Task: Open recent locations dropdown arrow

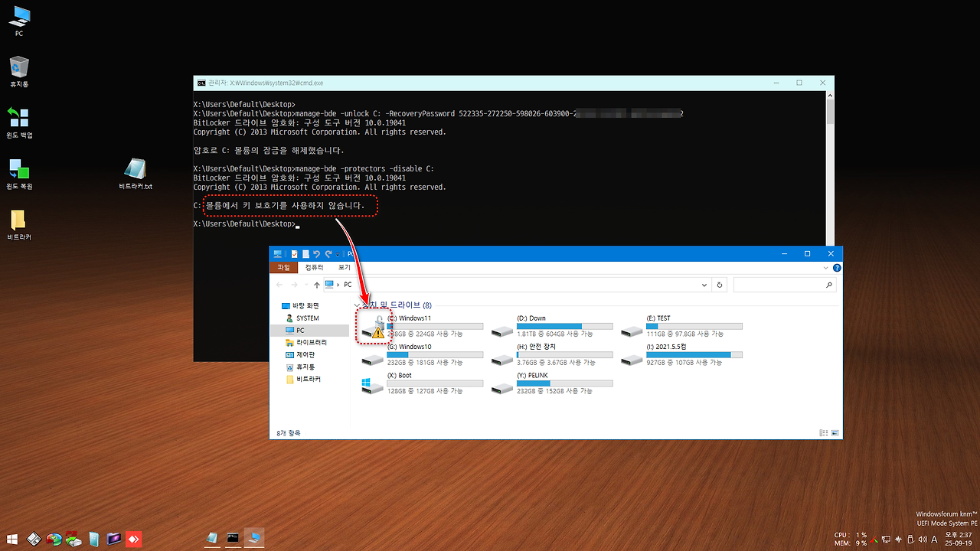Action: click(x=307, y=285)
